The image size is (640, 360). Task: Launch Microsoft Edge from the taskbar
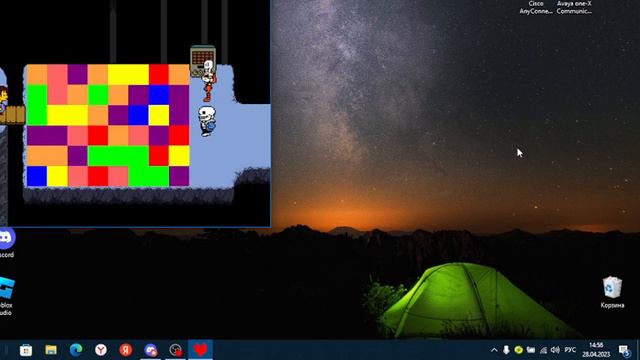tap(76, 350)
